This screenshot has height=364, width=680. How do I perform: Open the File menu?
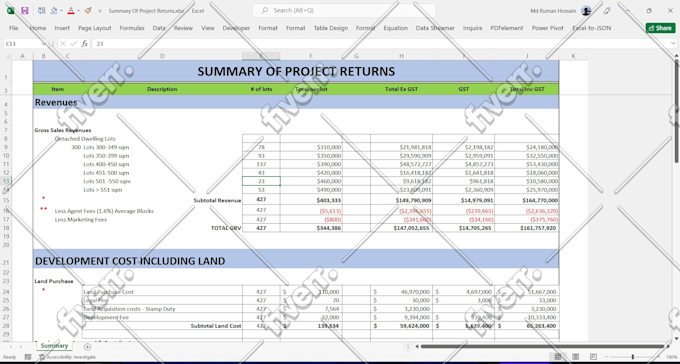pos(13,28)
